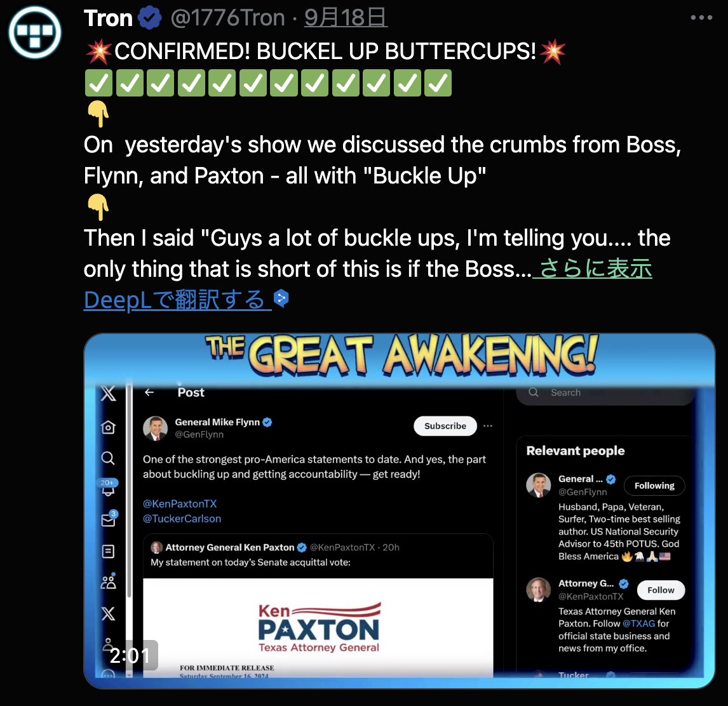
Task: Click the Search field in the video
Action: [x=605, y=393]
